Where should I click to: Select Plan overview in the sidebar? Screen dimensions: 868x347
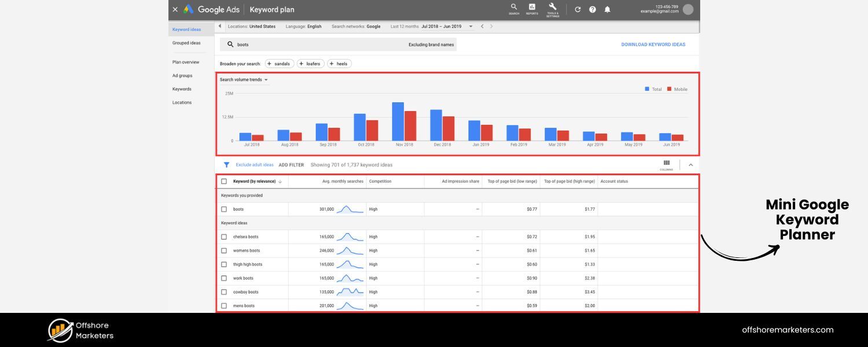[186, 62]
